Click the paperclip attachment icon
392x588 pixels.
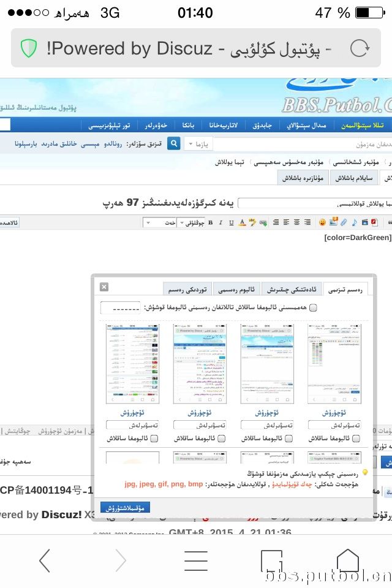tap(344, 222)
